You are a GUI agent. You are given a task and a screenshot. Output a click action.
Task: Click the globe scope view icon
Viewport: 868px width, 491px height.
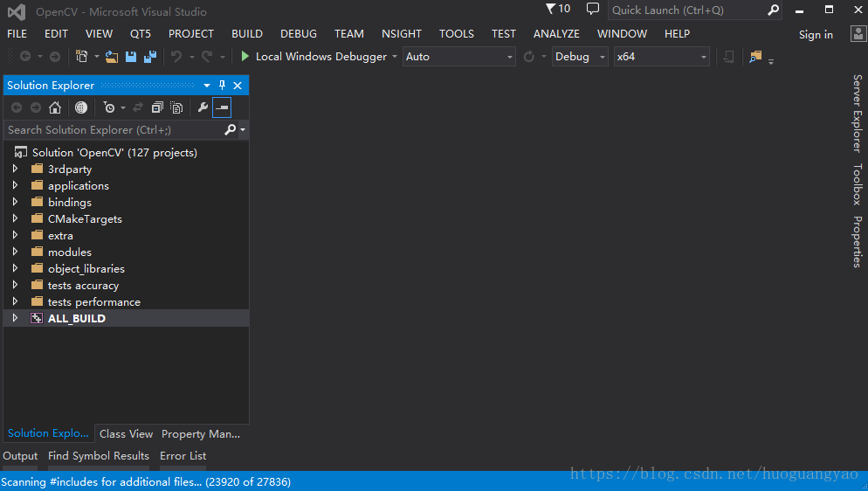(x=81, y=107)
